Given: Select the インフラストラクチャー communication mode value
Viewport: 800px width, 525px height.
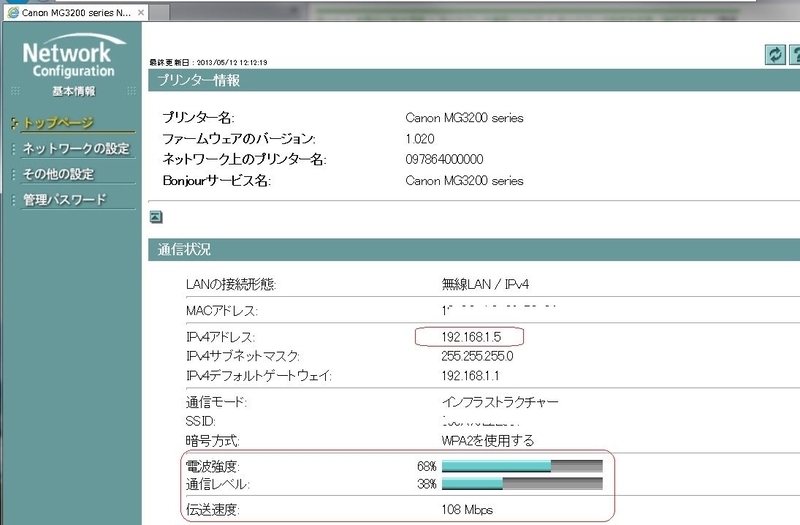Looking at the screenshot, I should click(500, 402).
